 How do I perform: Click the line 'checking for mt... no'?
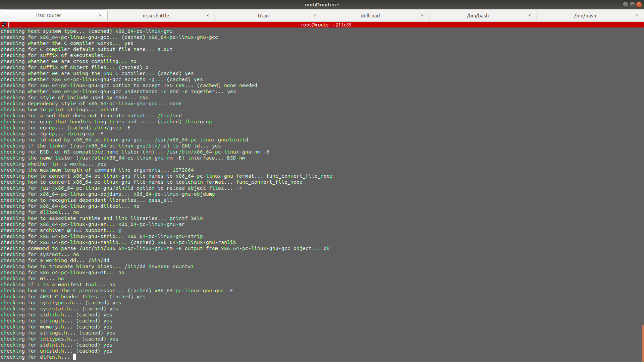click(32, 279)
